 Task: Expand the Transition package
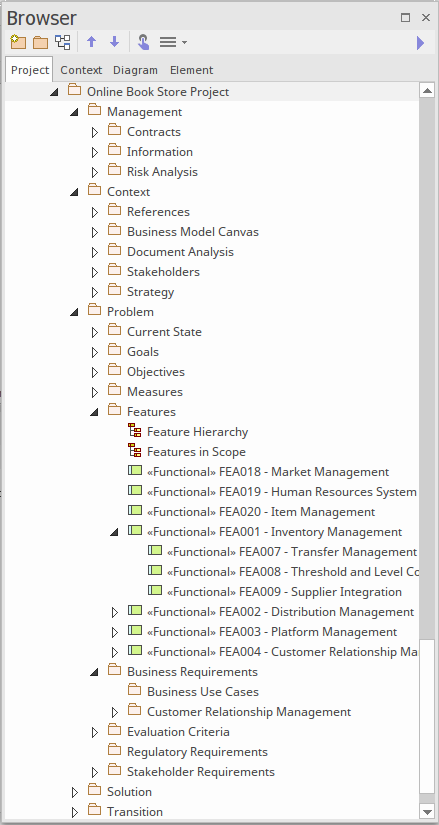point(75,812)
